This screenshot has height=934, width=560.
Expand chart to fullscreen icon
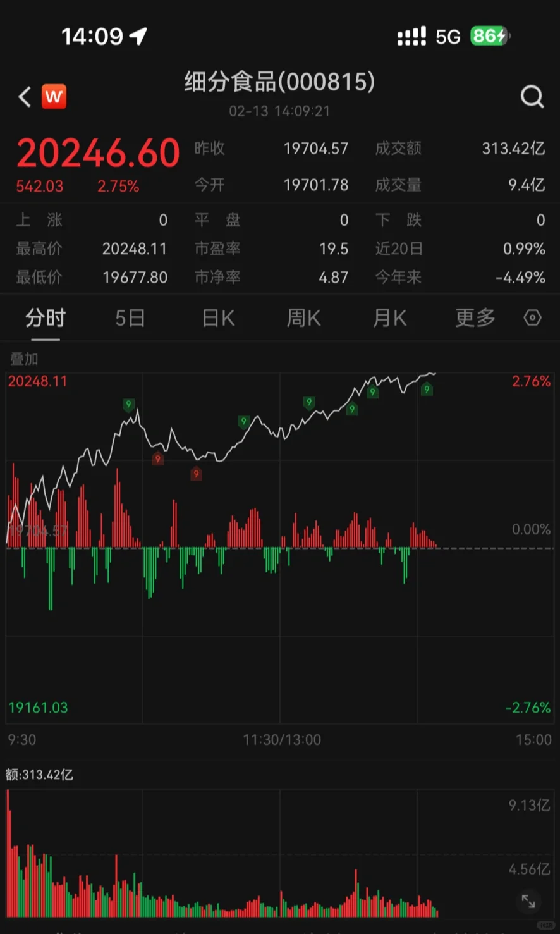pyautogui.click(x=528, y=901)
